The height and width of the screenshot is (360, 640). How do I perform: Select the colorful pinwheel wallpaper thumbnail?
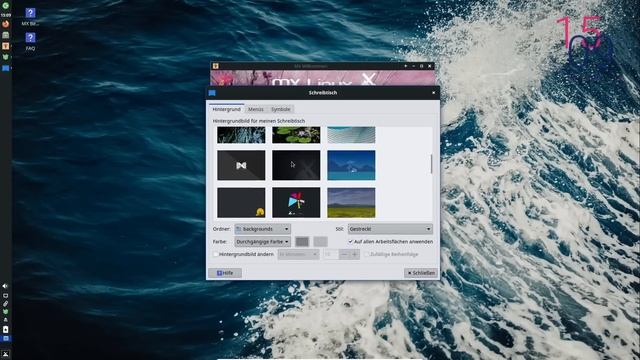coord(296,202)
